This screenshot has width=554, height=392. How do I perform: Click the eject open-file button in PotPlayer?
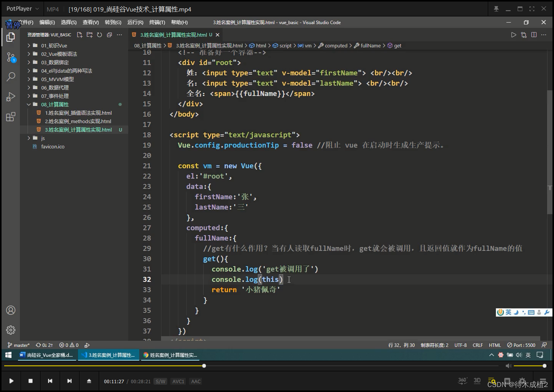[89, 381]
